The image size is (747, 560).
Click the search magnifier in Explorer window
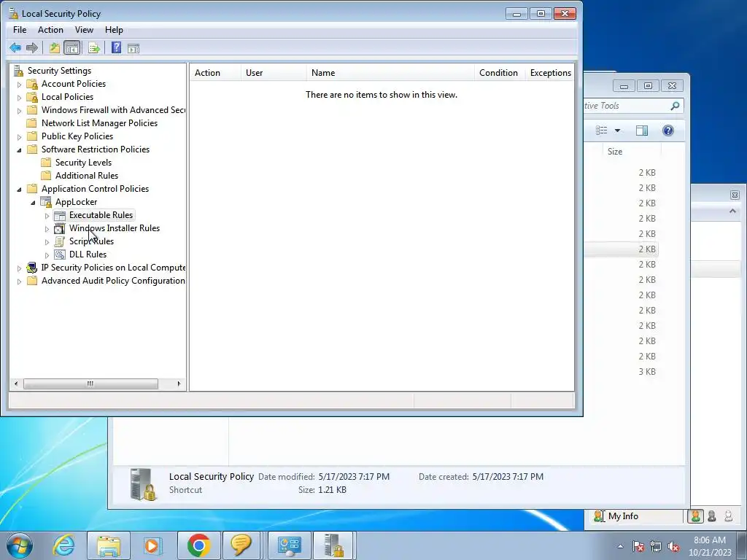[675, 106]
